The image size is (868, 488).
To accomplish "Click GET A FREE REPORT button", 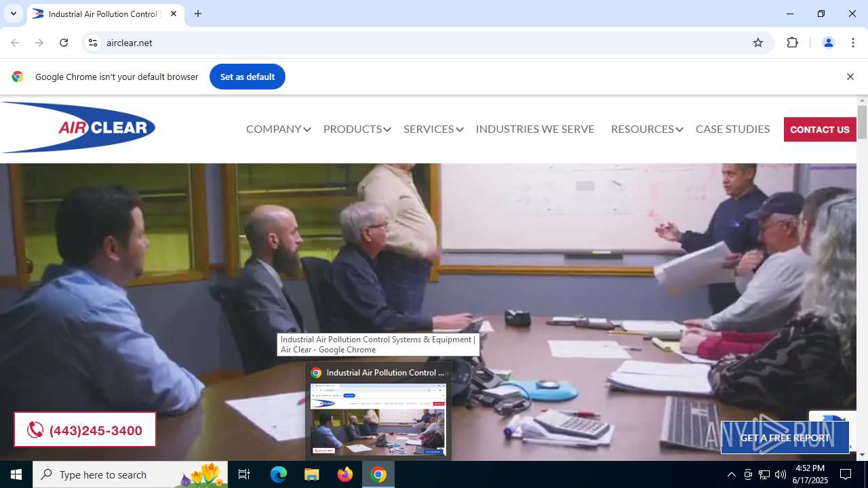I will tap(785, 438).
